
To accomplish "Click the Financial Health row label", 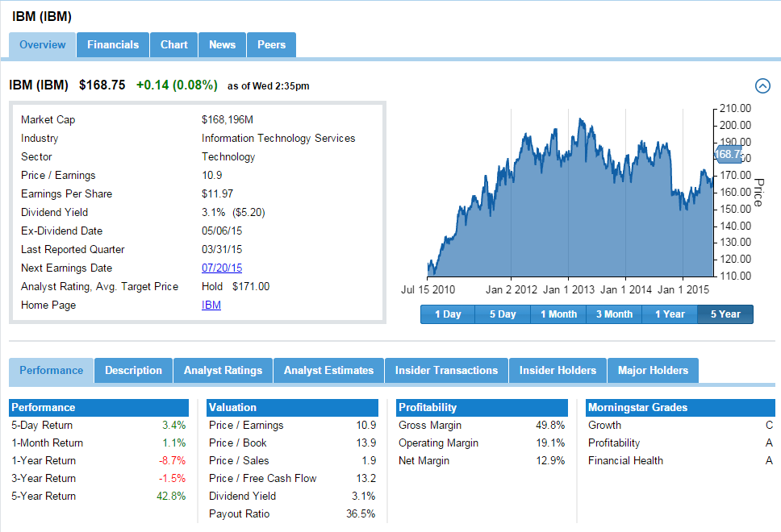I will 625,461.
